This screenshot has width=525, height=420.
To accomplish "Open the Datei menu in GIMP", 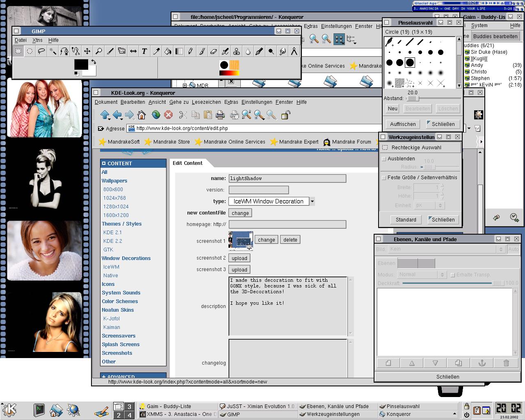I will pyautogui.click(x=21, y=40).
